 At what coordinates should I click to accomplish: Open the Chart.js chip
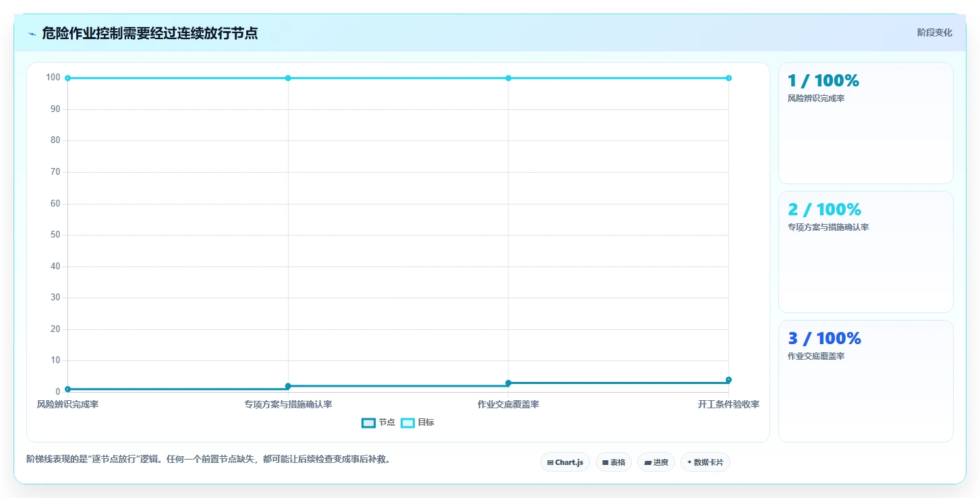[x=565, y=462]
